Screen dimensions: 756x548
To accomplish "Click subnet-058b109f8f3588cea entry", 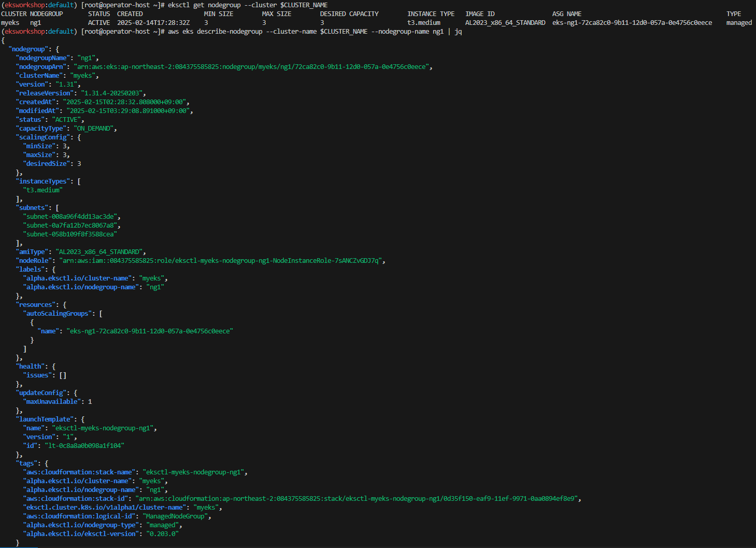I will (70, 234).
